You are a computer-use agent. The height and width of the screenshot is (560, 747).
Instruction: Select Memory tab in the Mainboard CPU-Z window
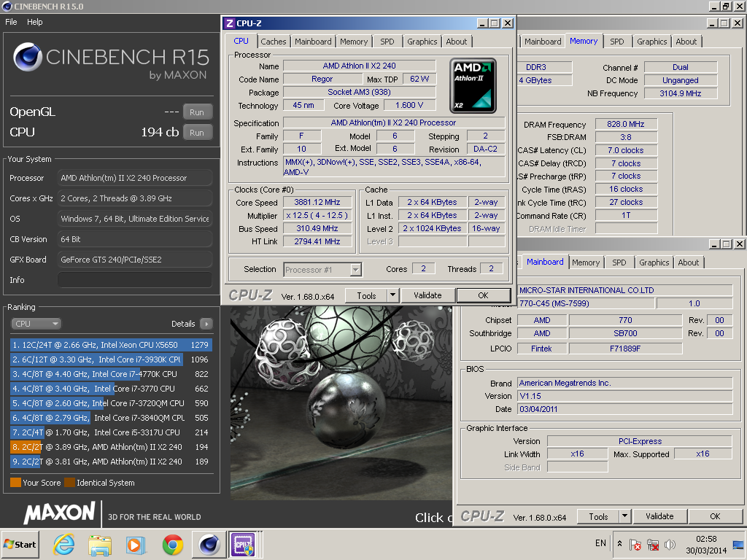click(586, 262)
